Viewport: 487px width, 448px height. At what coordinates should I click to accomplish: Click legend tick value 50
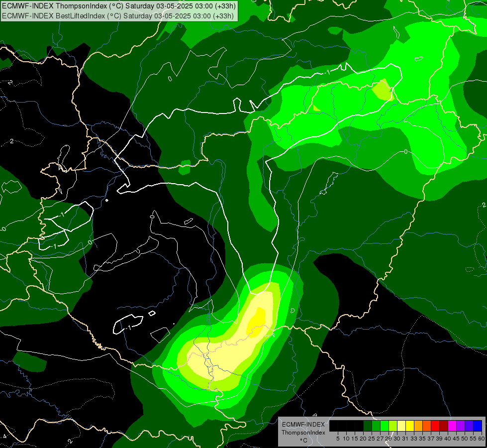[465, 439]
